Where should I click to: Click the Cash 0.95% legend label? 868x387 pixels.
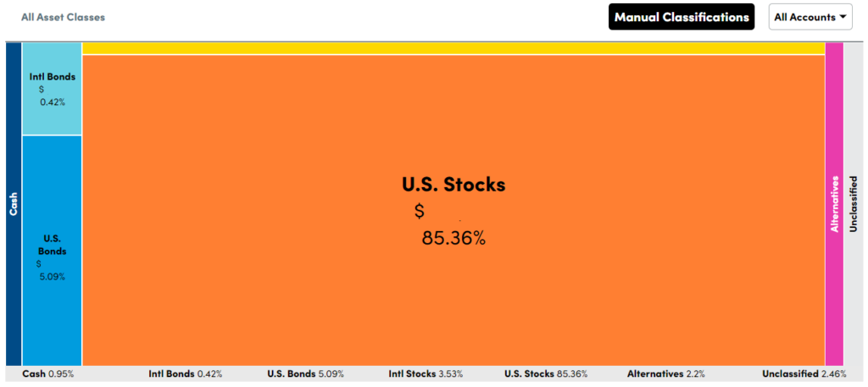(x=48, y=373)
